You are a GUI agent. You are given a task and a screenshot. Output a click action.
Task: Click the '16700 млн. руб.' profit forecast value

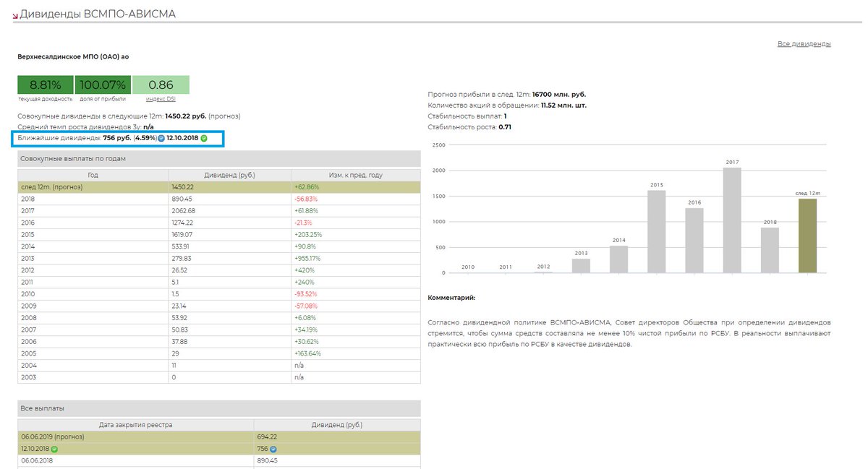click(559, 94)
